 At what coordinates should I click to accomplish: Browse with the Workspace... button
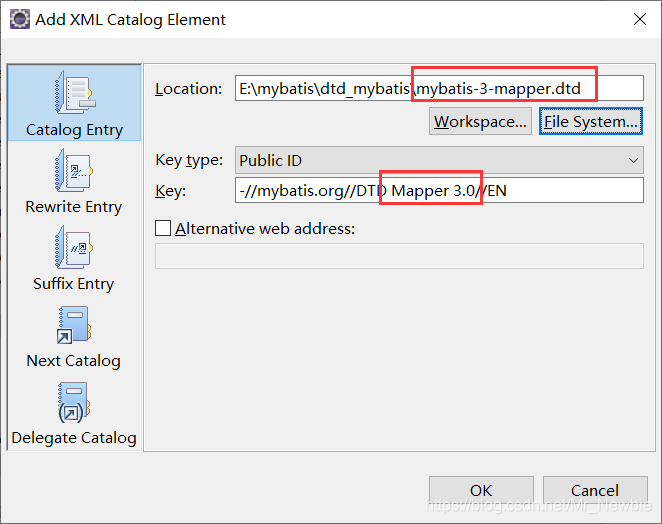pos(480,122)
